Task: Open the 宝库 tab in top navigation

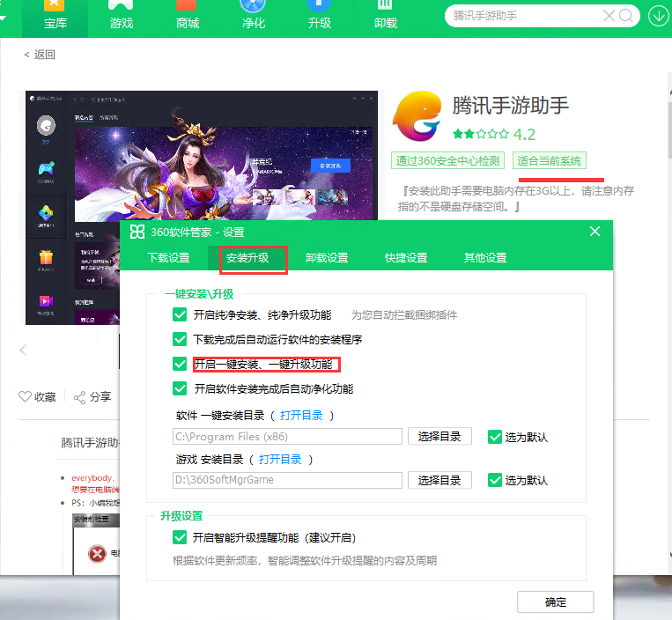Action: [55, 17]
